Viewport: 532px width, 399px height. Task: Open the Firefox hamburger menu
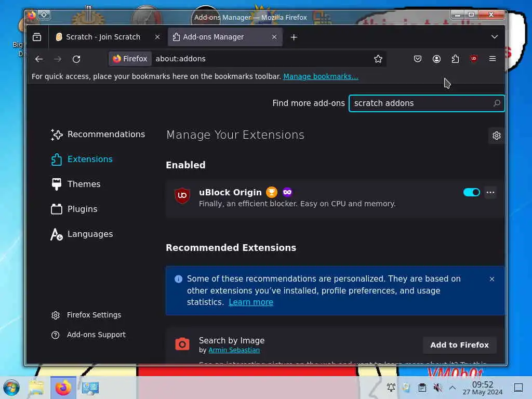(x=493, y=59)
